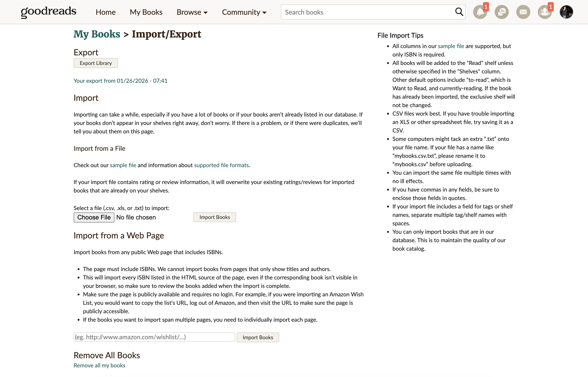
Task: Open your profile avatar
Action: pyautogui.click(x=566, y=12)
